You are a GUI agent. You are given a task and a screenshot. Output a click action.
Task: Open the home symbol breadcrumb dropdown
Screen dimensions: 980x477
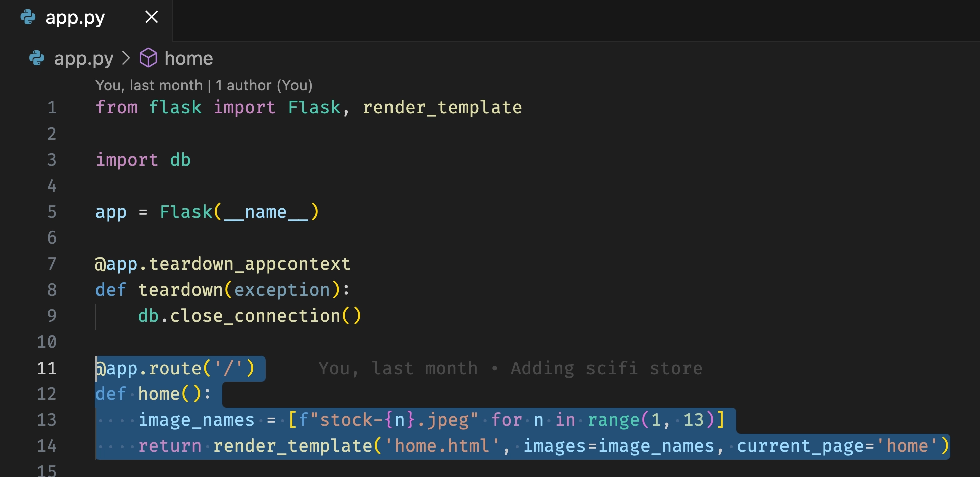tap(188, 58)
